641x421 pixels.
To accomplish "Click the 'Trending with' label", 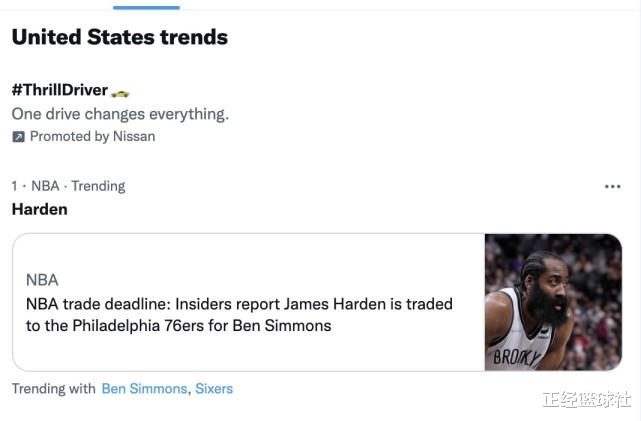I will pos(54,389).
